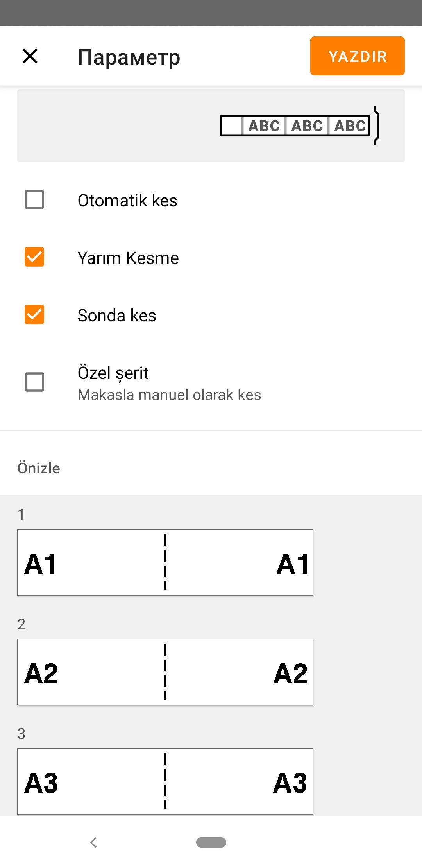This screenshot has width=422, height=868.
Task: Tap the Android back navigation arrow
Action: pyautogui.click(x=93, y=842)
